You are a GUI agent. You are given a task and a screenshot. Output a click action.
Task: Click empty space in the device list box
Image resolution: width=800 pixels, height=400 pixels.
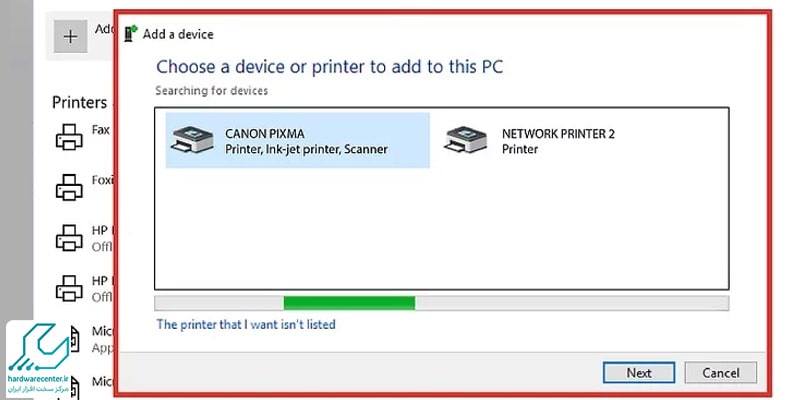441,230
